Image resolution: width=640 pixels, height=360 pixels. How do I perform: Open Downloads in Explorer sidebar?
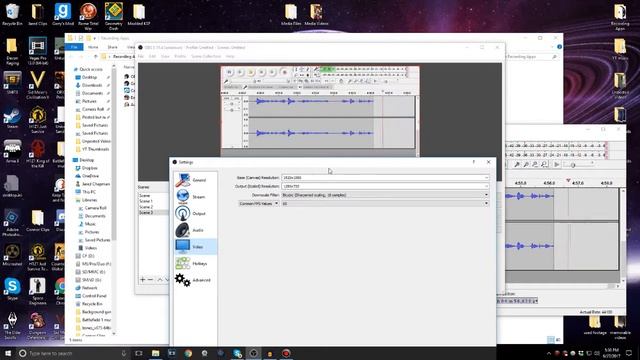(91, 85)
